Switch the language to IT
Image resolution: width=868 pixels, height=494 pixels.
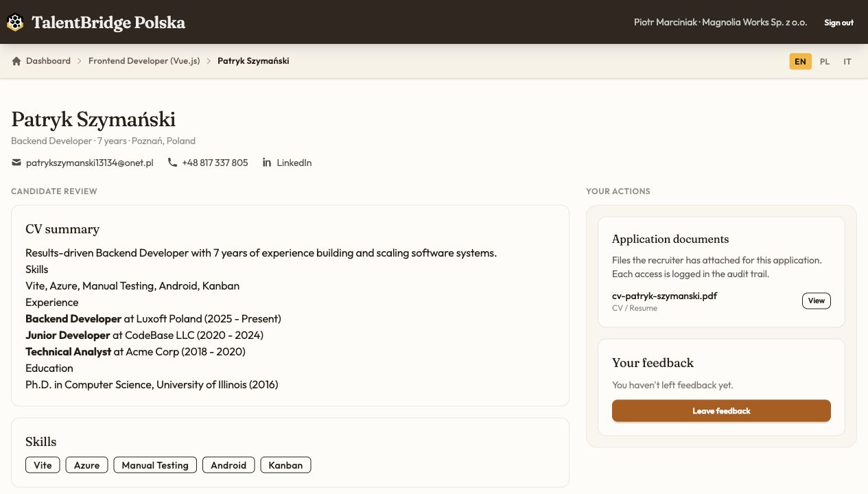(x=847, y=61)
